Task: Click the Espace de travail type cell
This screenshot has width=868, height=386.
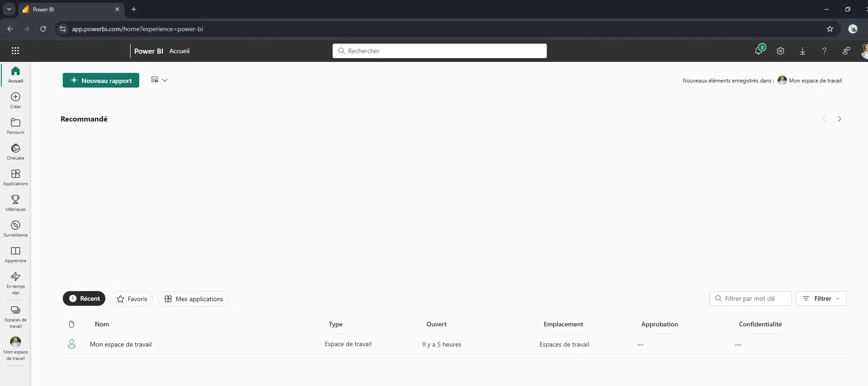Action: [348, 344]
